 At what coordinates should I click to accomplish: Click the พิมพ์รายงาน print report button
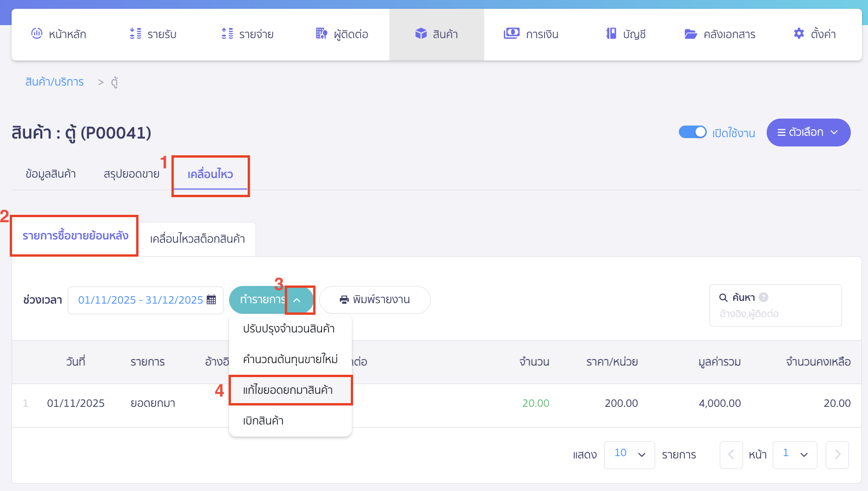[375, 300]
